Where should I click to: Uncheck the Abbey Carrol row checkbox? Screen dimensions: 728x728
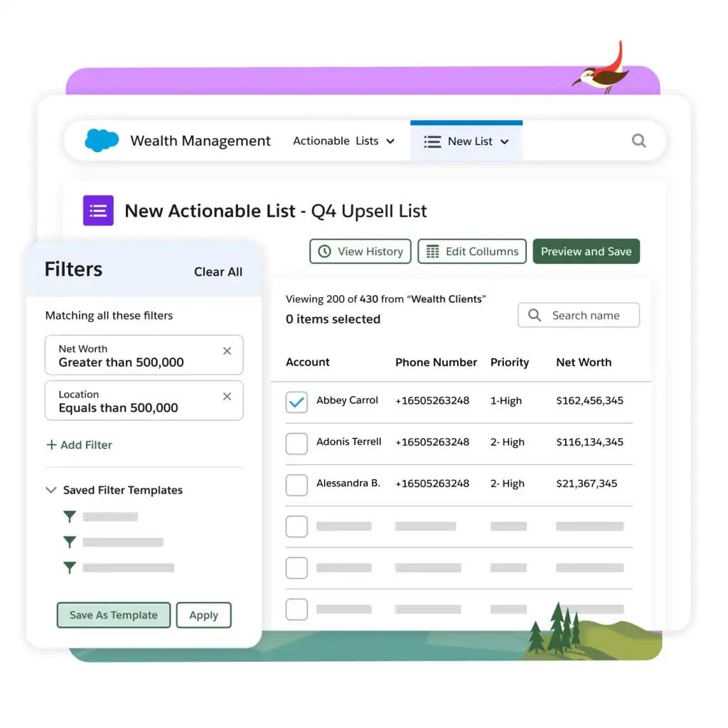tap(296, 402)
